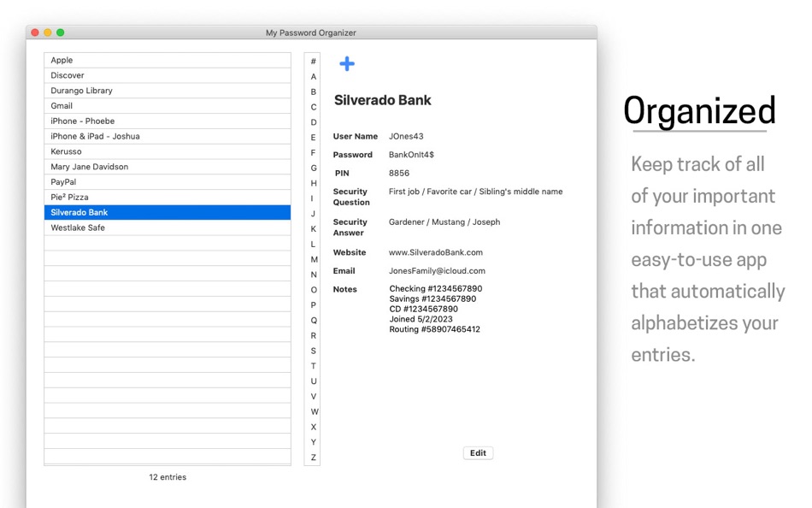Click an empty row below Westlake Safe
Screen dimensions: 812x508
click(168, 243)
